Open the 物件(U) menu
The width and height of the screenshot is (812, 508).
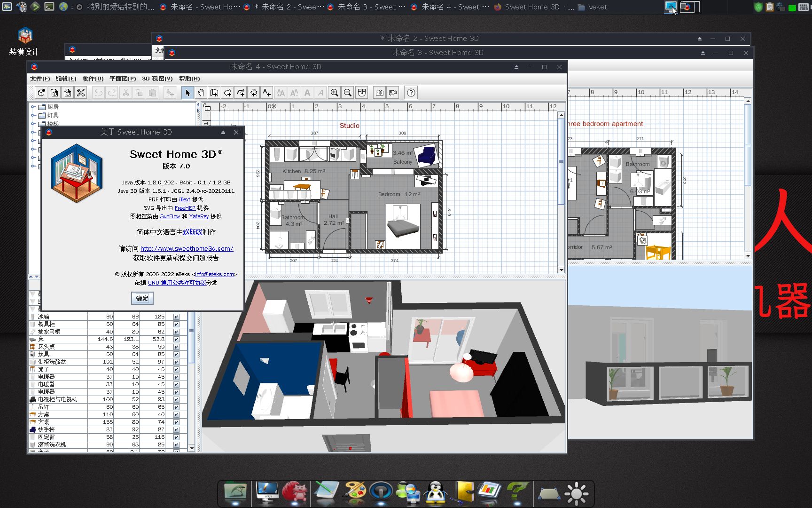[93, 79]
